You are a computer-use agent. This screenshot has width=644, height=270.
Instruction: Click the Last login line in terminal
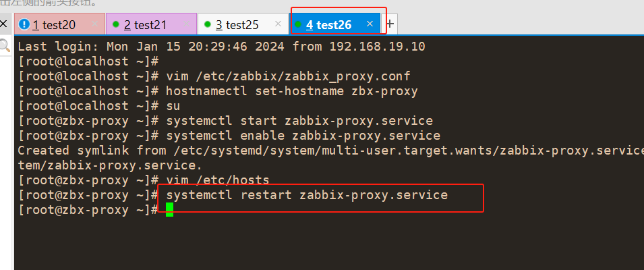coord(221,47)
